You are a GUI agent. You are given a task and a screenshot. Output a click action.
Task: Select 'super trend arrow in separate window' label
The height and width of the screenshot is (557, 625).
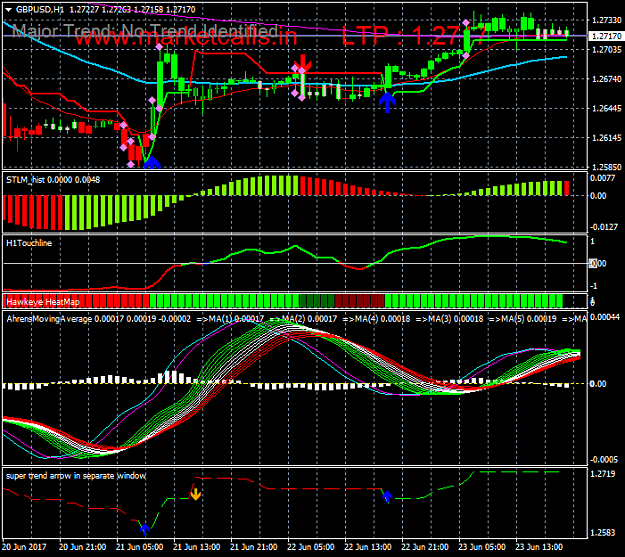click(x=76, y=476)
